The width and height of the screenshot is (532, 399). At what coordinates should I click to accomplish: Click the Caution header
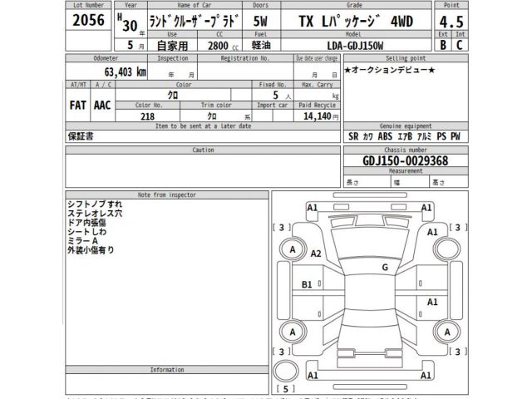pyautogui.click(x=203, y=150)
